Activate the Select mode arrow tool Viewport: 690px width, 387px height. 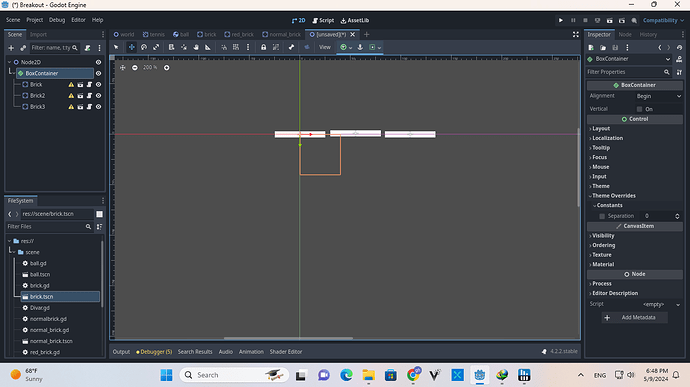tap(116, 47)
